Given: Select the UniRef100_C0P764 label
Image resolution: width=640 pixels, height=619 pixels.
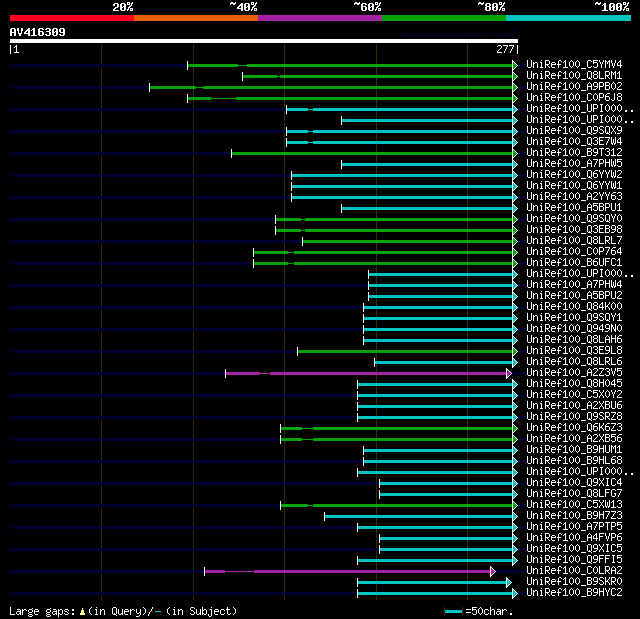Looking at the screenshot, I should click(x=574, y=252).
